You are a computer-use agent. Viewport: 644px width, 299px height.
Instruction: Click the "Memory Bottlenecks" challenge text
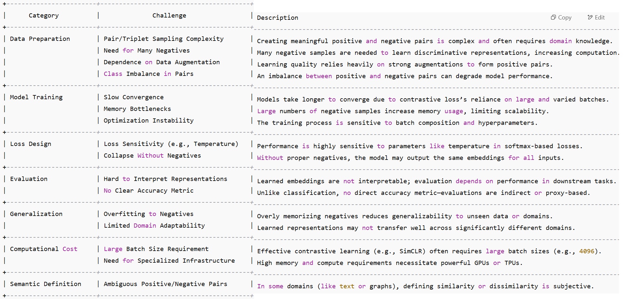click(137, 109)
